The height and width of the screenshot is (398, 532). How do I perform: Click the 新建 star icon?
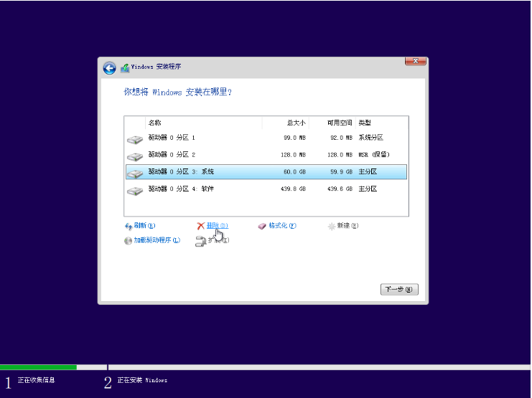click(x=332, y=226)
